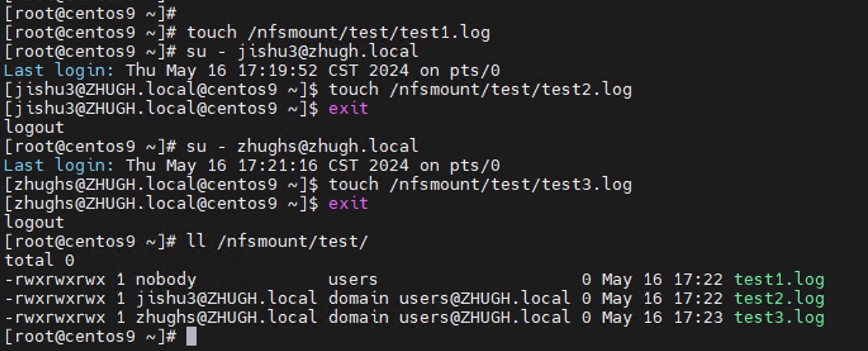Click the 'su - jishu3@zhugh.local' command
The width and height of the screenshot is (868, 351).
click(303, 51)
